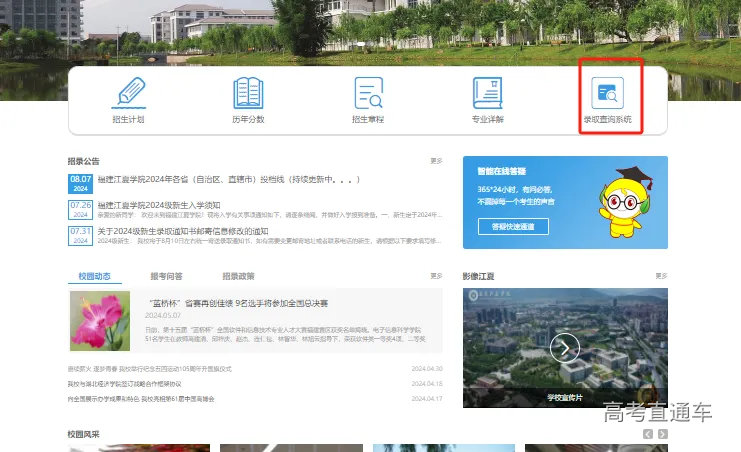This screenshot has height=452, width=741.
Task: Click the 08.07 2024 date badge
Action: tap(80, 183)
